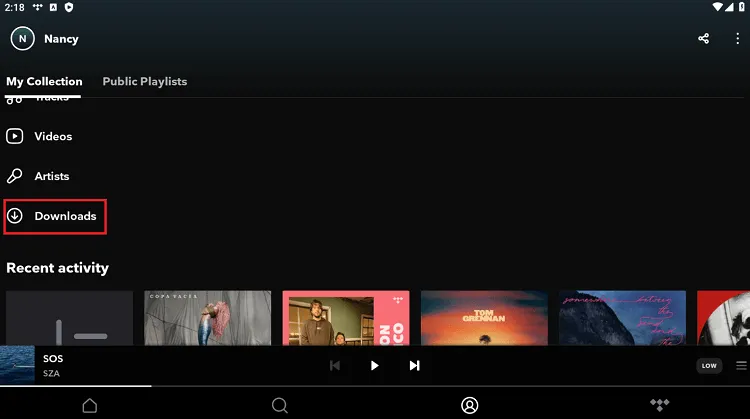Switch to the Public Playlists tab
Viewport: 750px width, 419px height.
coord(145,81)
